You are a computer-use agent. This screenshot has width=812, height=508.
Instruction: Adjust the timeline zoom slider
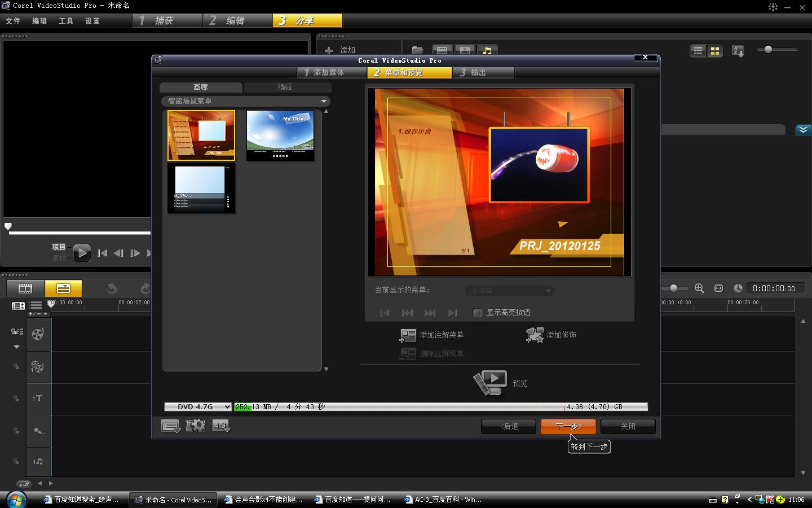tap(673, 288)
